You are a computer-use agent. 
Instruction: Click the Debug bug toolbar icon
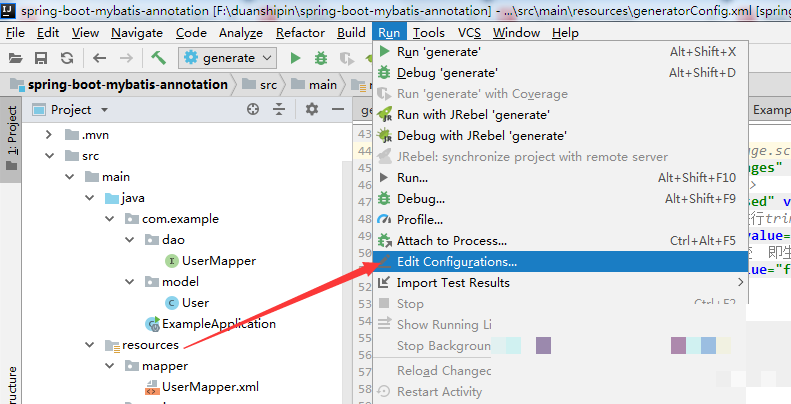point(321,59)
